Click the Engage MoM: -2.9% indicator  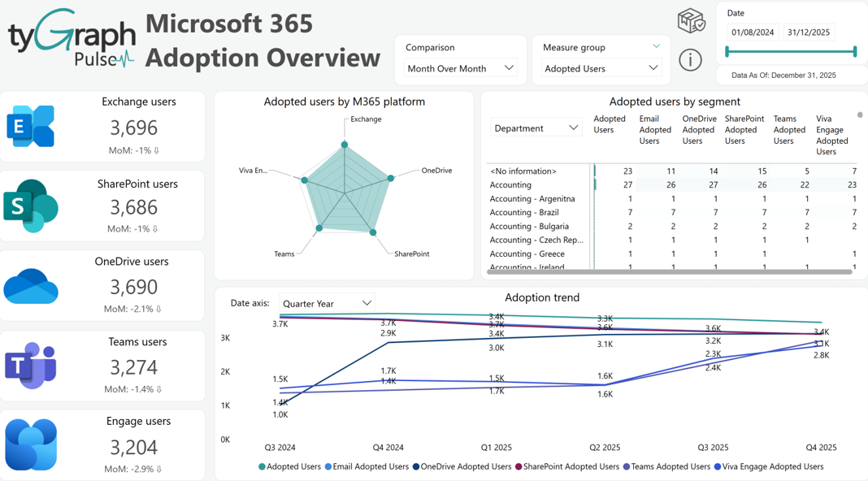(132, 469)
